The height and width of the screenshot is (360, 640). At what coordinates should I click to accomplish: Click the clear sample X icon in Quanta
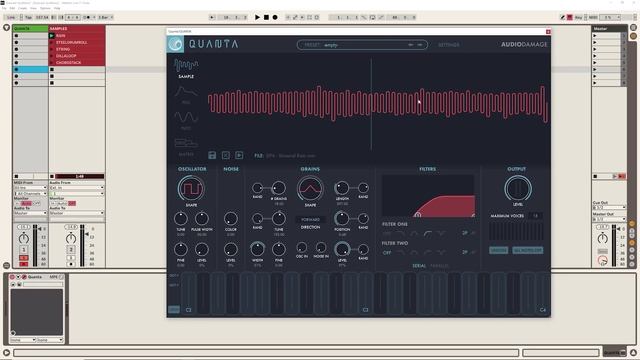point(226,155)
